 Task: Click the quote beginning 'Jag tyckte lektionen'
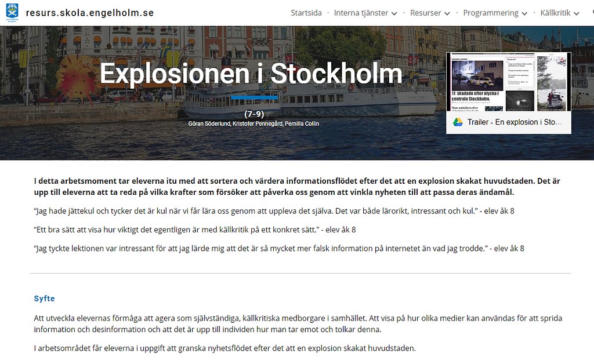279,249
